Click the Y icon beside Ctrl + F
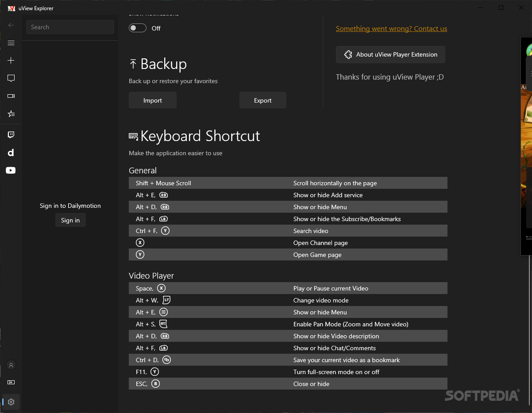 pyautogui.click(x=166, y=231)
